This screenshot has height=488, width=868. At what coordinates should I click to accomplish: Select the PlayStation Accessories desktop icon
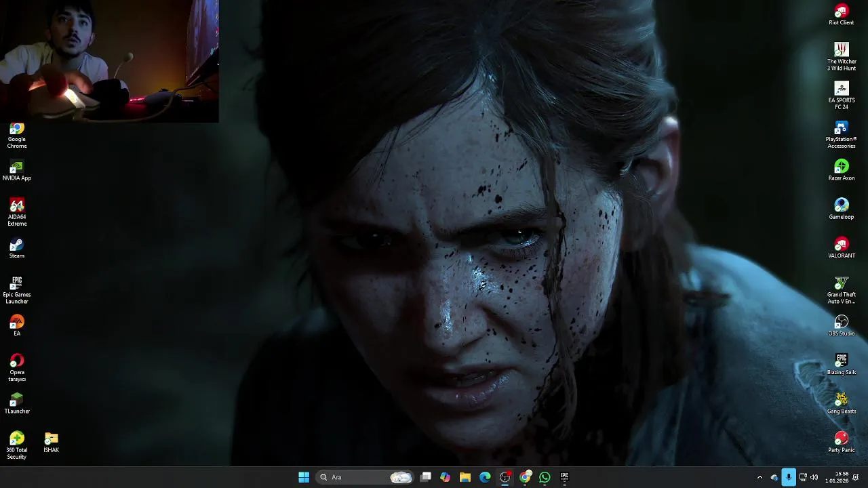(x=842, y=135)
